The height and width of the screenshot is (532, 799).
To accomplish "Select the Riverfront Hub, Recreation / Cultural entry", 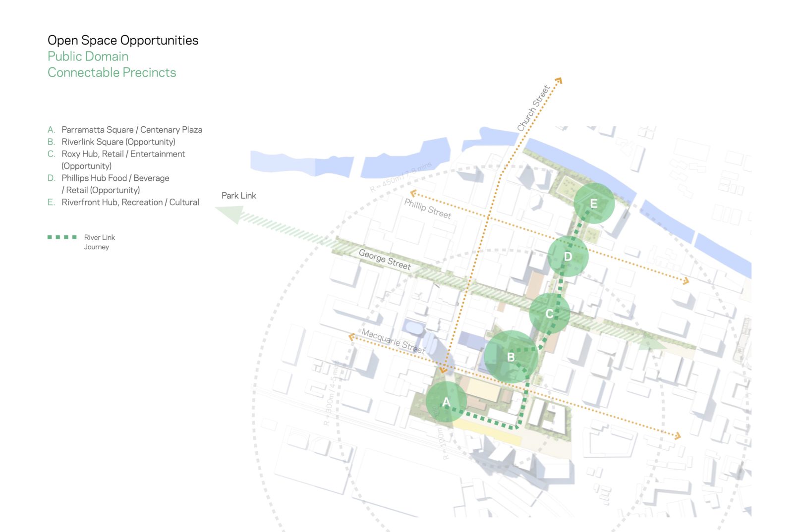I will tap(130, 202).
